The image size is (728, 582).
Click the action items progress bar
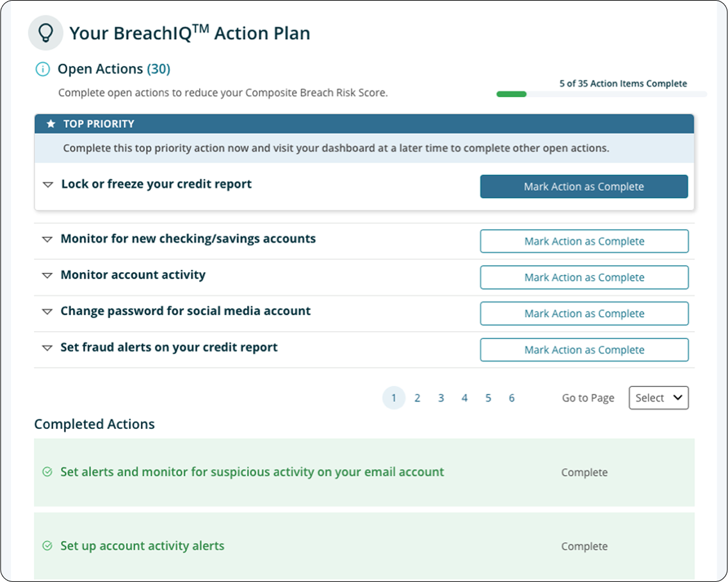click(602, 94)
